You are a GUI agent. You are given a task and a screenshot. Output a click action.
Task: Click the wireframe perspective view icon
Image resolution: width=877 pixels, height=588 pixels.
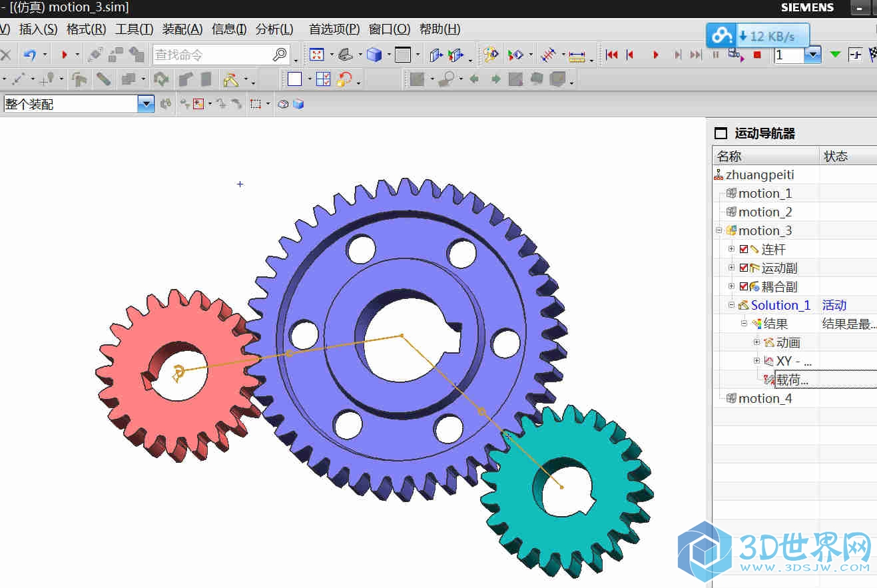click(344, 55)
